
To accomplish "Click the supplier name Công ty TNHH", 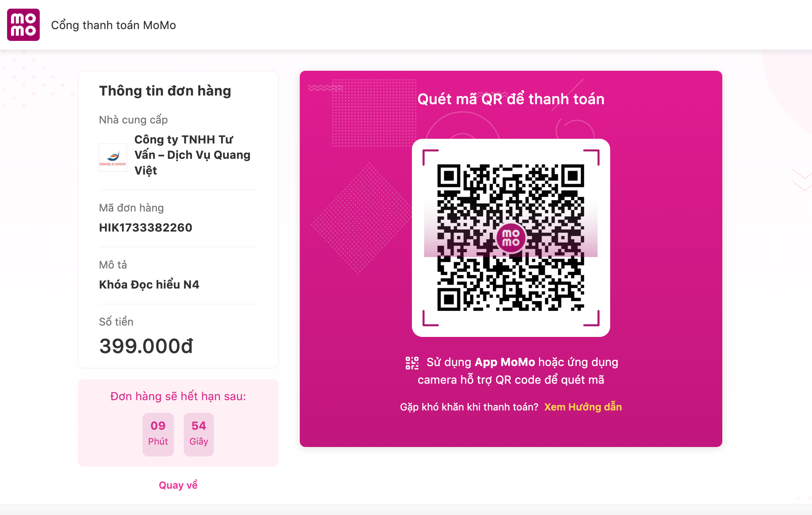I will click(192, 155).
